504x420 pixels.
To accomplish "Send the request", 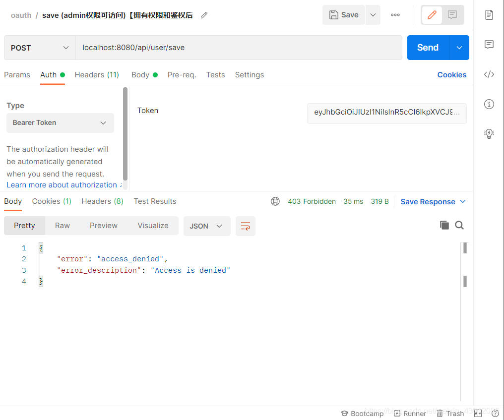I will tap(428, 48).
